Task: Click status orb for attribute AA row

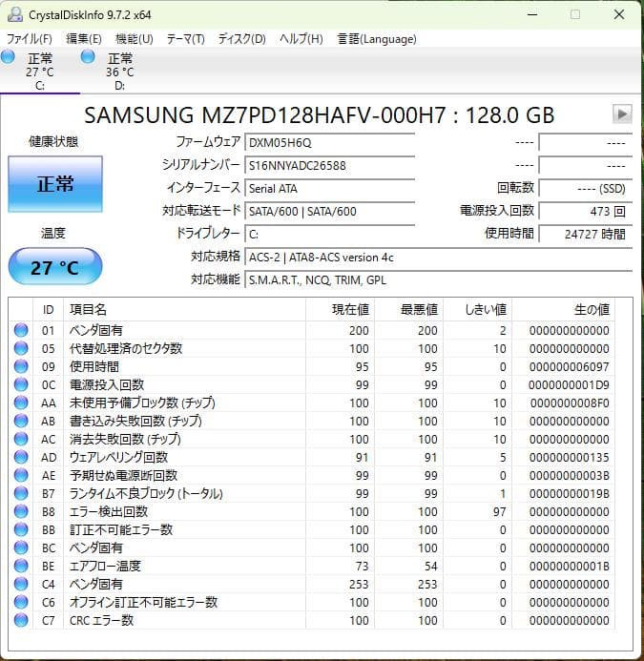Action: [x=21, y=403]
